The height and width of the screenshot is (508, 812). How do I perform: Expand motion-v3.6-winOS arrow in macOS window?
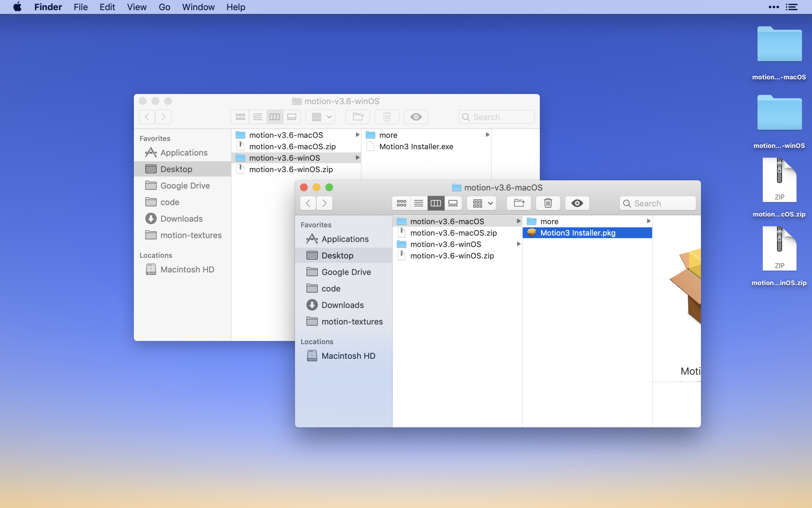[518, 244]
